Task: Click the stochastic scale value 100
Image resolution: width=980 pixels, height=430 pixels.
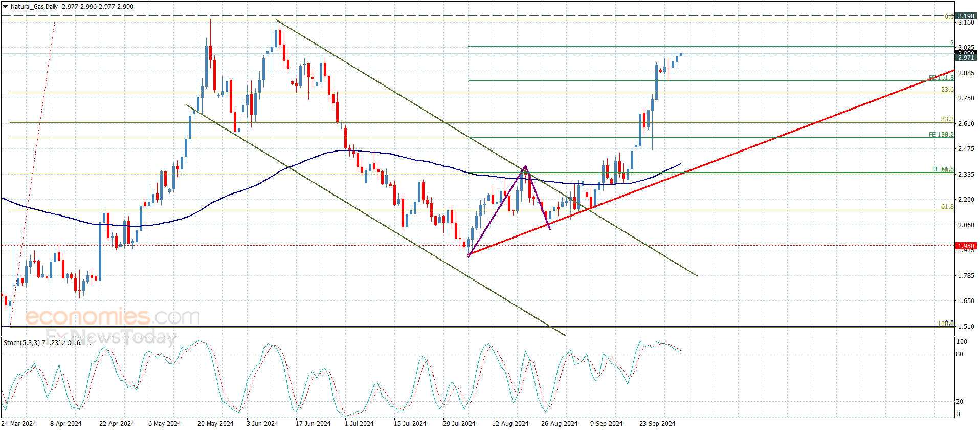Action: [962, 342]
